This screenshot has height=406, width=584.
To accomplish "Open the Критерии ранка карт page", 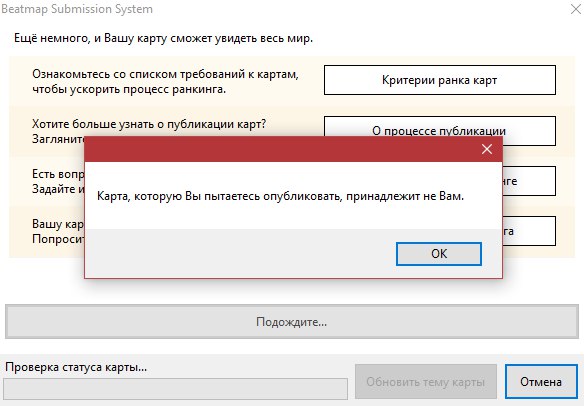I will [439, 80].
